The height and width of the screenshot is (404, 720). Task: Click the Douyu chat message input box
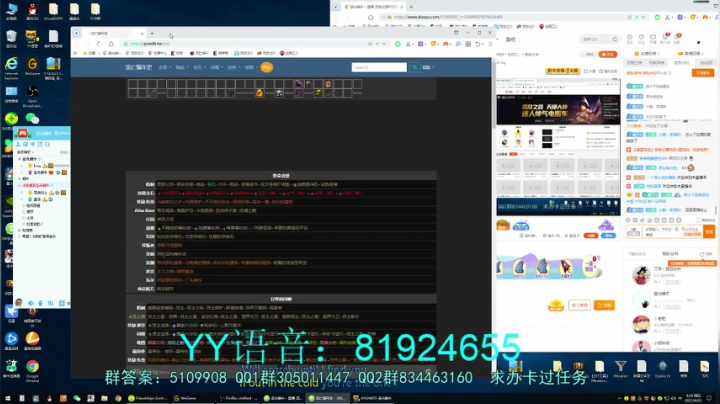(673, 232)
